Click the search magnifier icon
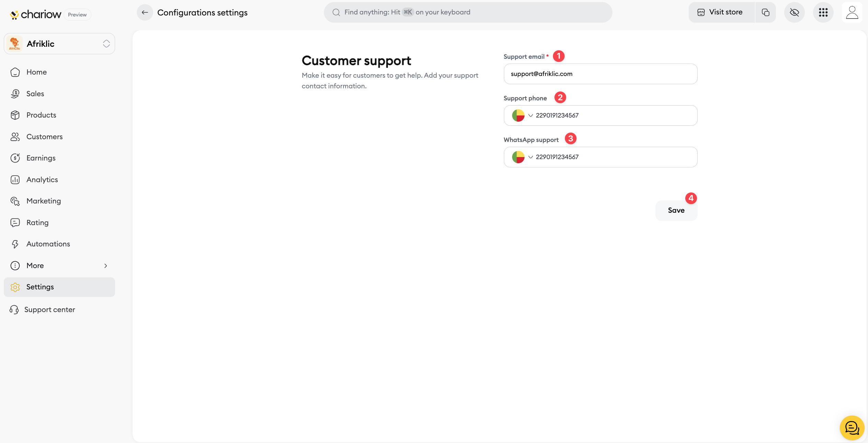The width and height of the screenshot is (868, 443). tap(336, 12)
